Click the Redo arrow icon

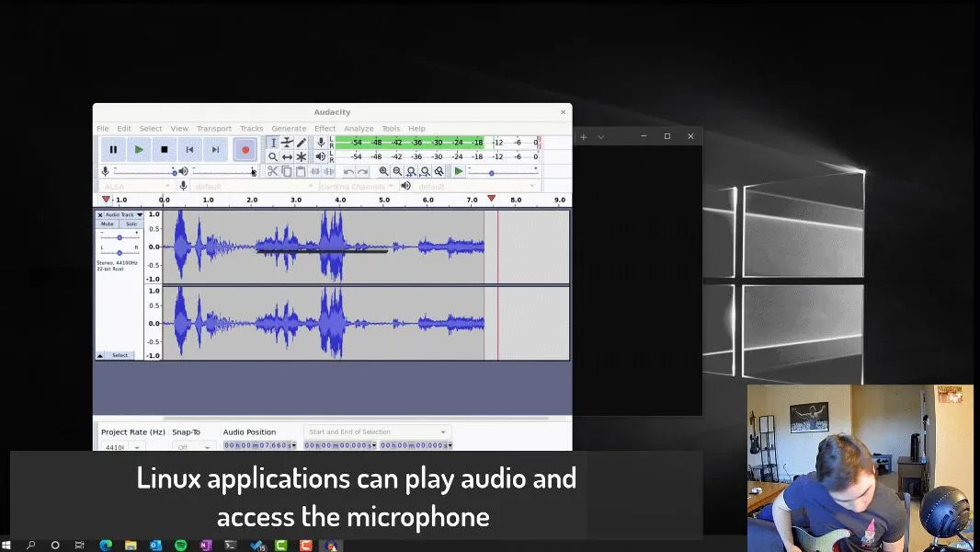click(x=362, y=171)
